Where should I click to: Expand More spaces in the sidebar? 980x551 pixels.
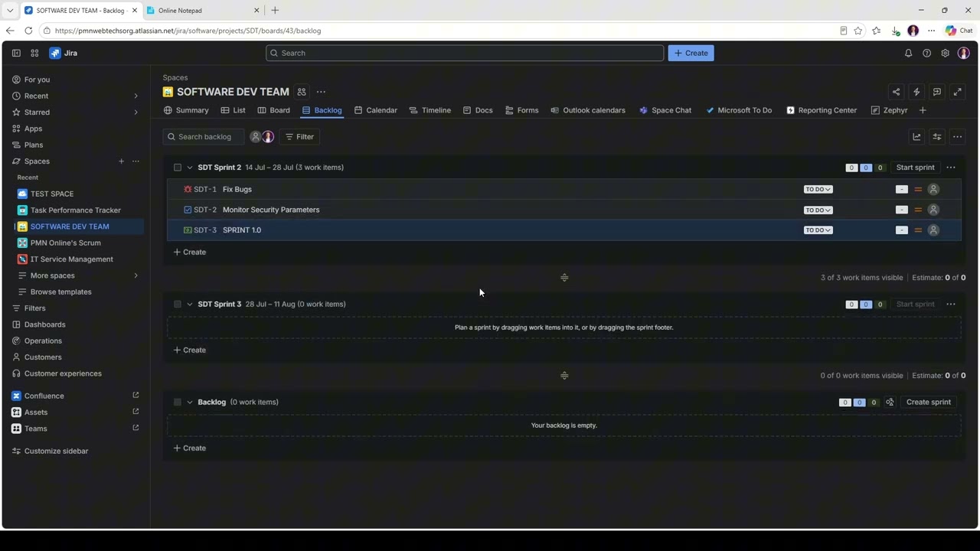pos(136,275)
